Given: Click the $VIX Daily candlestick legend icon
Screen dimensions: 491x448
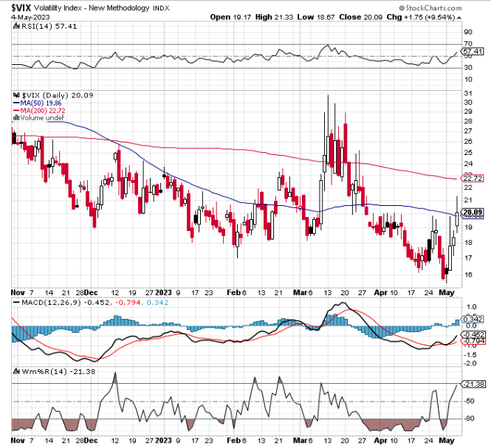Looking at the screenshot, I should 16,95.
